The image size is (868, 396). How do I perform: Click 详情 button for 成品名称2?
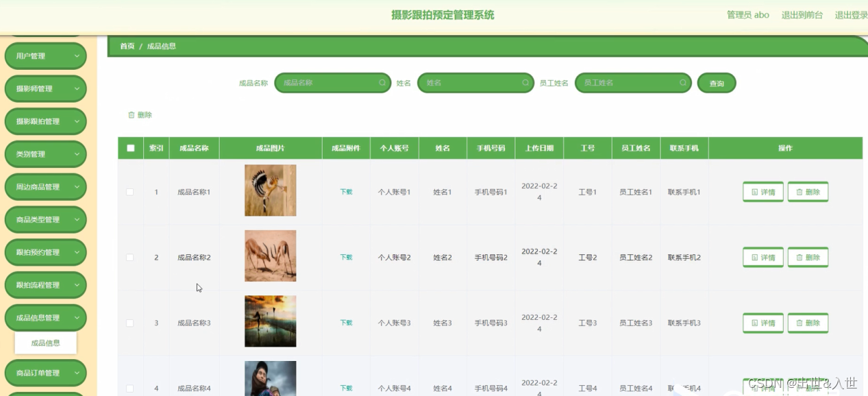point(763,258)
